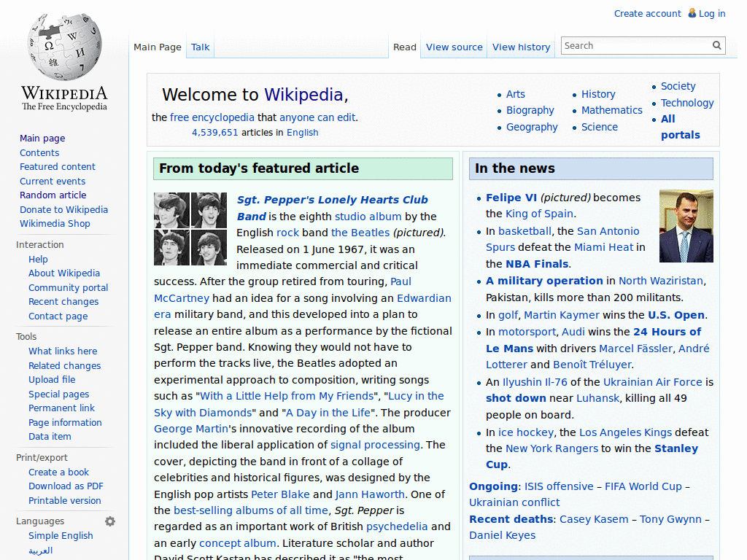747x560 pixels.
Task: Load a Random article
Action: [53, 195]
